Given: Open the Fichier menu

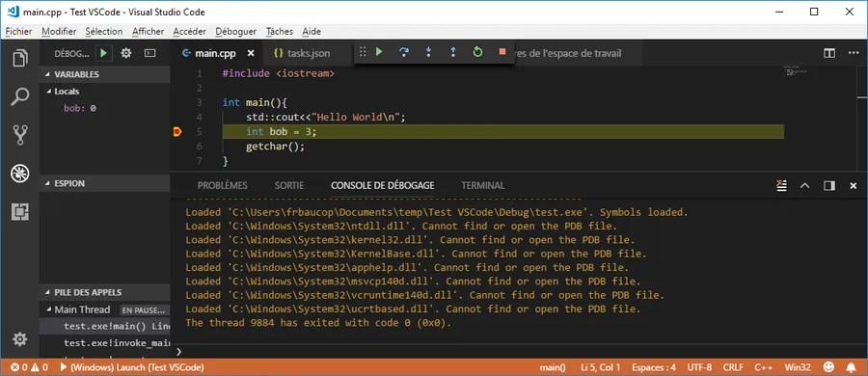Looking at the screenshot, I should (19, 32).
